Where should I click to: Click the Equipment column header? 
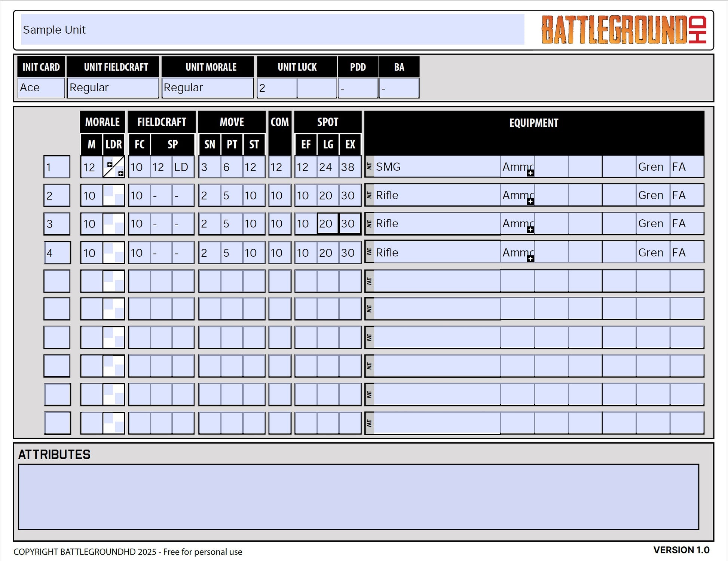click(x=533, y=123)
